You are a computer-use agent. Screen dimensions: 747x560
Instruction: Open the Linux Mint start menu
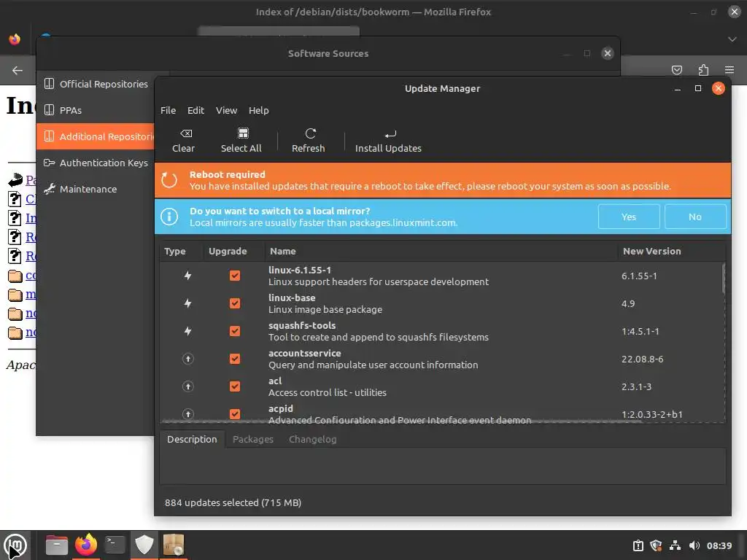pyautogui.click(x=15, y=545)
